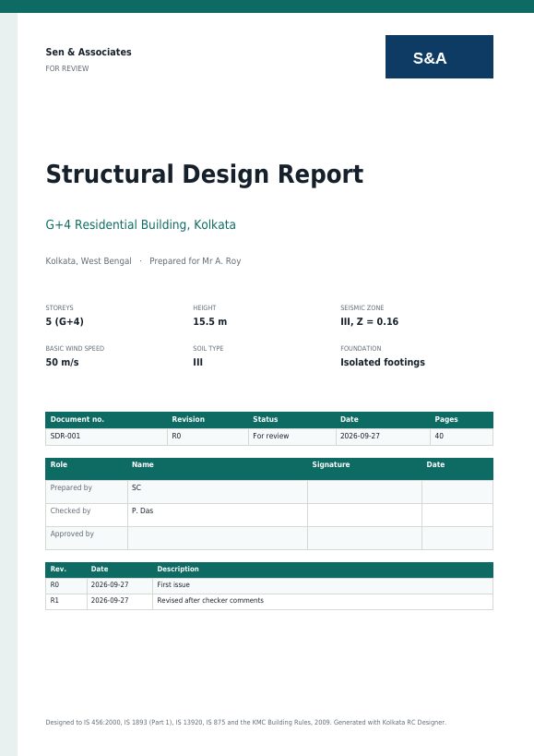534x756 pixels.
Task: Click the footer design codes note
Action: 246,722
